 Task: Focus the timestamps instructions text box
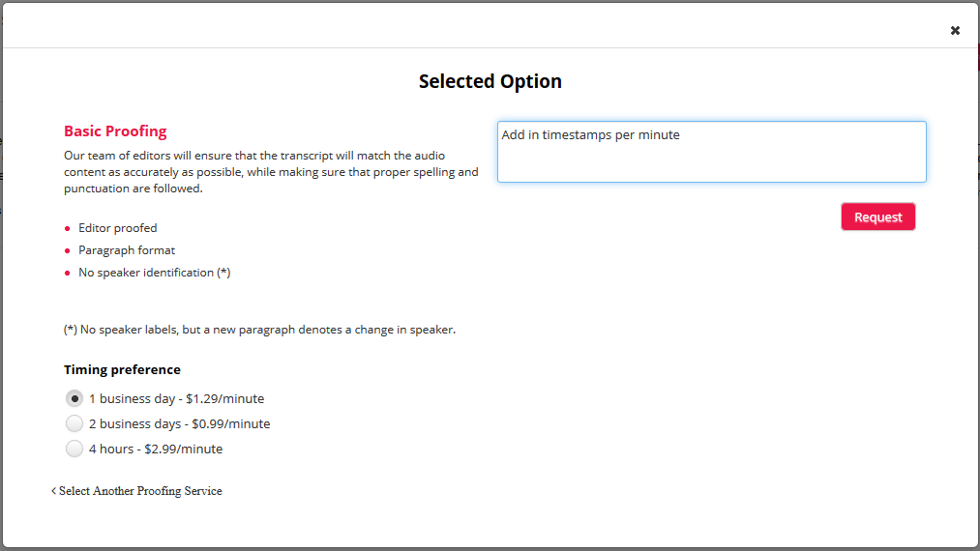[x=711, y=151]
